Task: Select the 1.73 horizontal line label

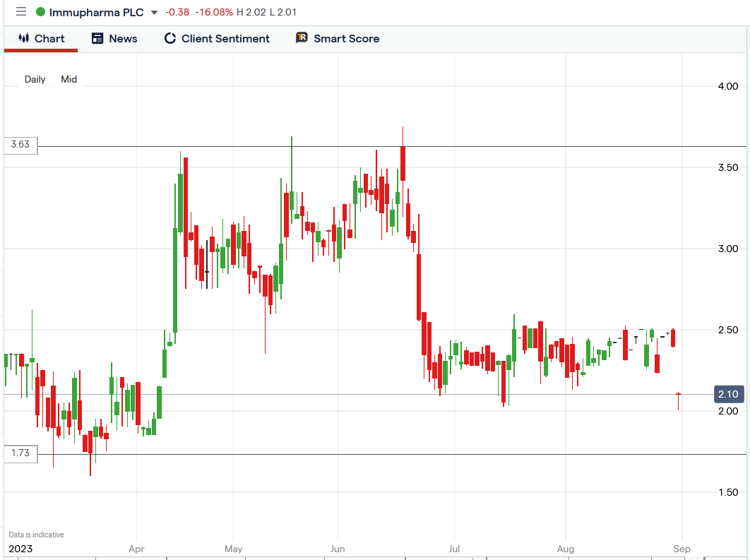Action: pos(20,453)
